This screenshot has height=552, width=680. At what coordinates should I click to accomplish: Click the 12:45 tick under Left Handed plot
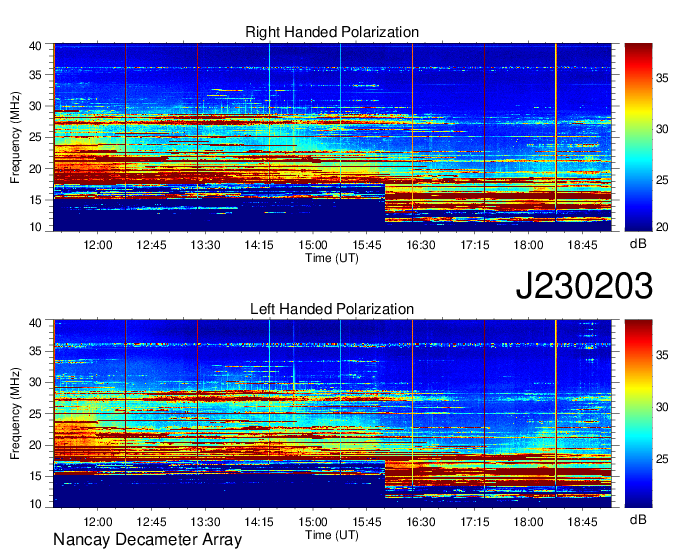(151, 522)
